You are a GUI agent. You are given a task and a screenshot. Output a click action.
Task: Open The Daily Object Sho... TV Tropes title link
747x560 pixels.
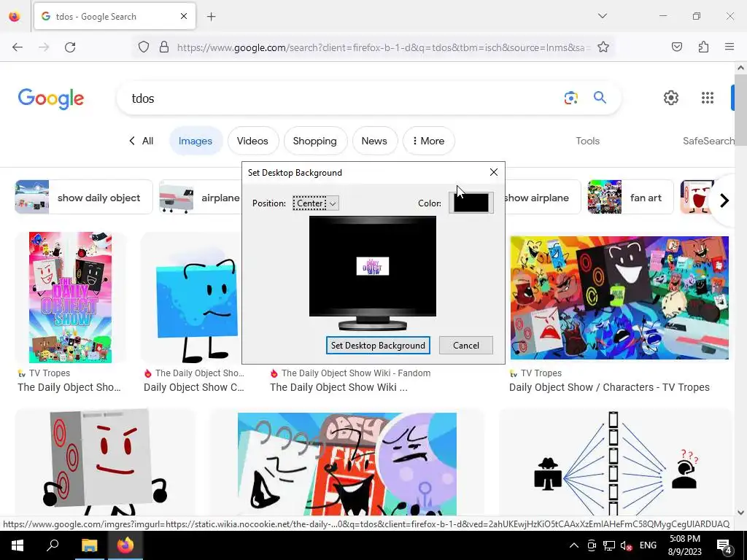pos(69,387)
